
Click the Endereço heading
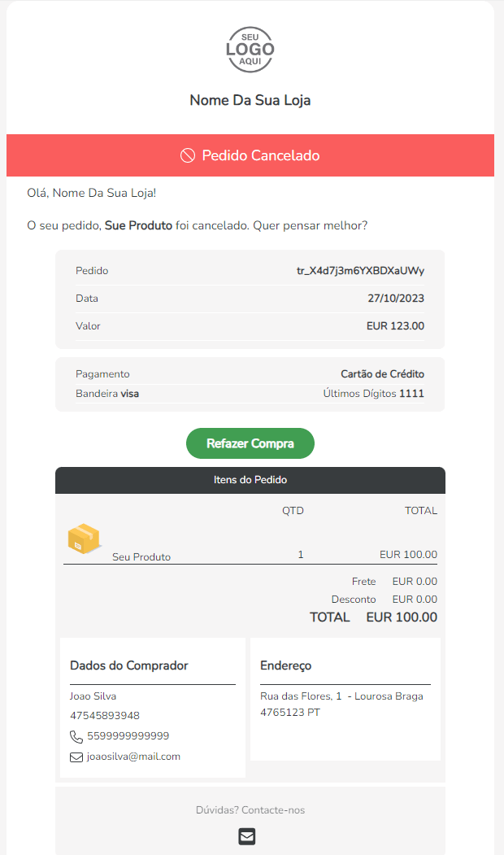pos(286,665)
